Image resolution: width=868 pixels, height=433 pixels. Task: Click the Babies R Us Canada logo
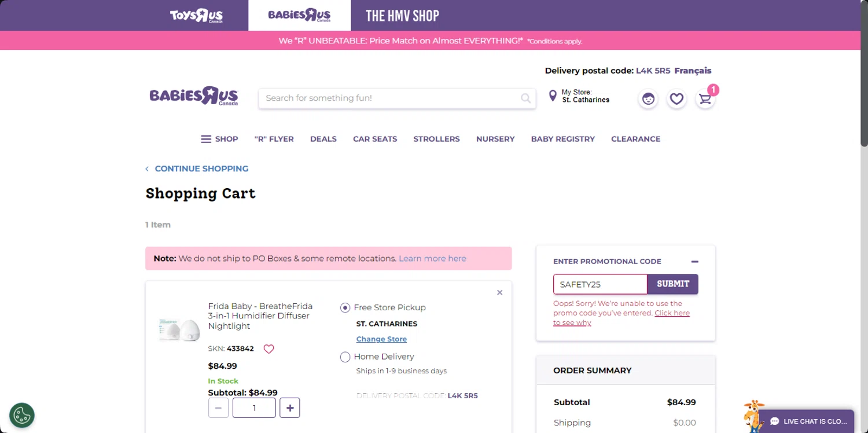click(x=194, y=96)
